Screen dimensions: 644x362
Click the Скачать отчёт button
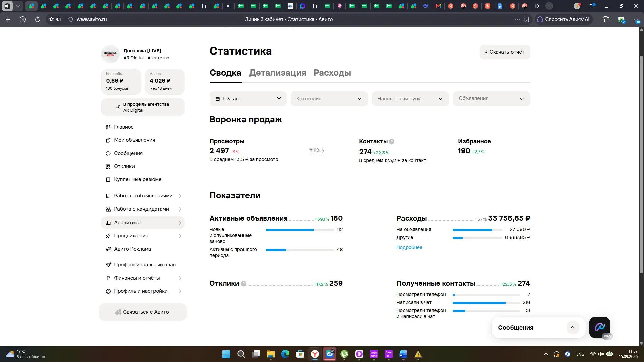(x=504, y=52)
